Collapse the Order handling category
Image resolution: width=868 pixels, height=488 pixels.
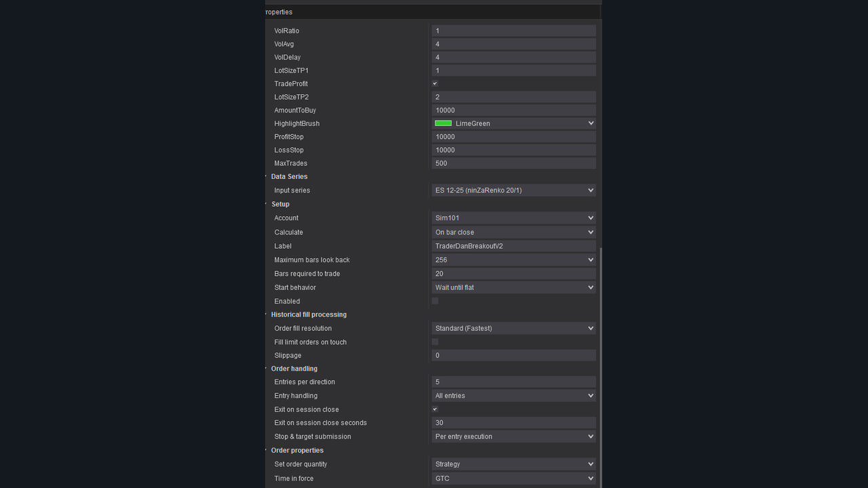(x=266, y=368)
